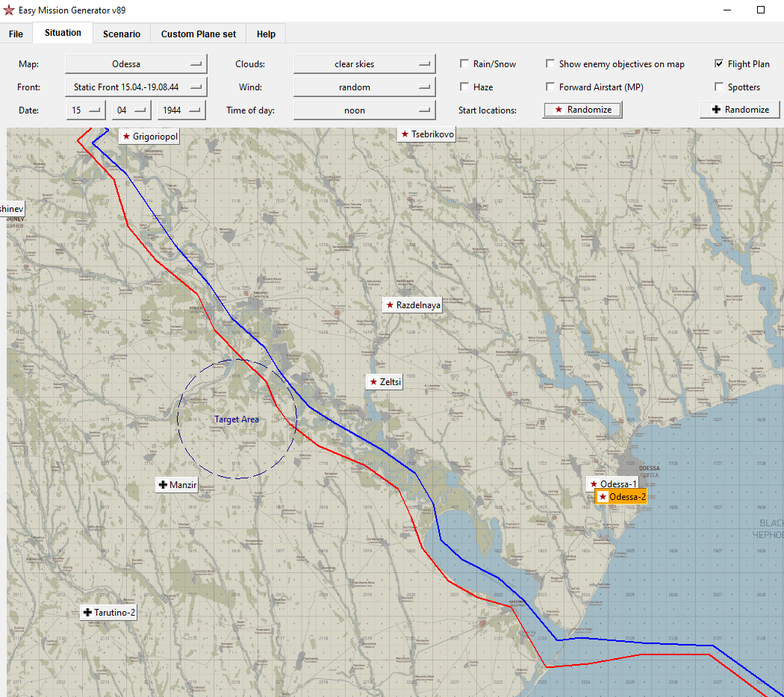784x697 pixels.
Task: Uncheck the Flight Plan checkbox
Action: 719,64
